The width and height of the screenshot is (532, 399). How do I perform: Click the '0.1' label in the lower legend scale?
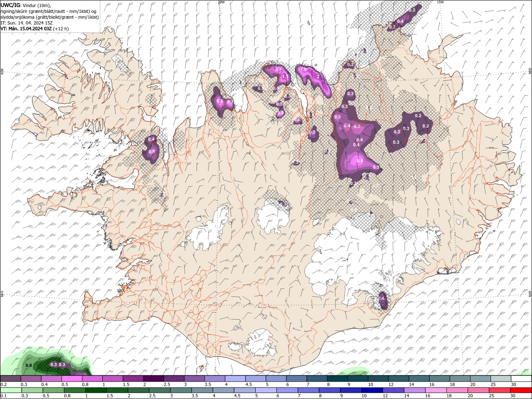click(4, 396)
